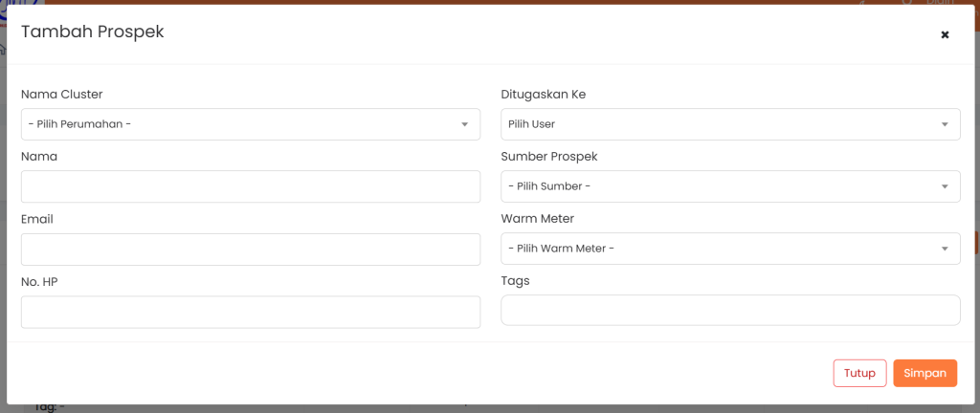Click into the Email input box

point(251,250)
